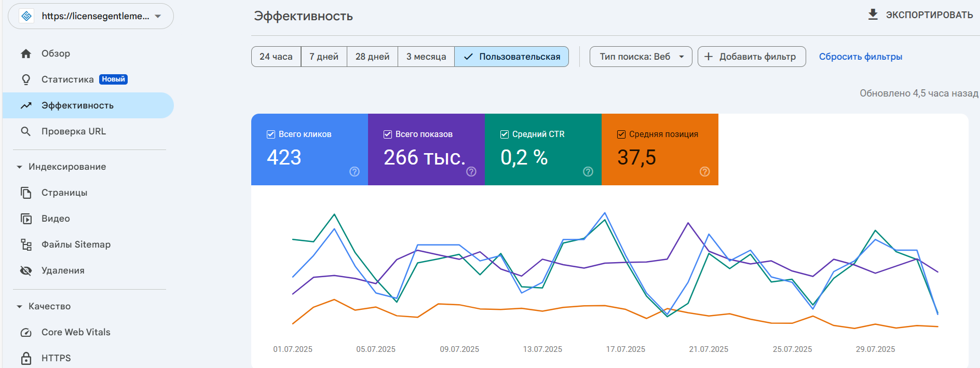Click the Add filter button
Screen dimensions: 980x368
[751, 57]
